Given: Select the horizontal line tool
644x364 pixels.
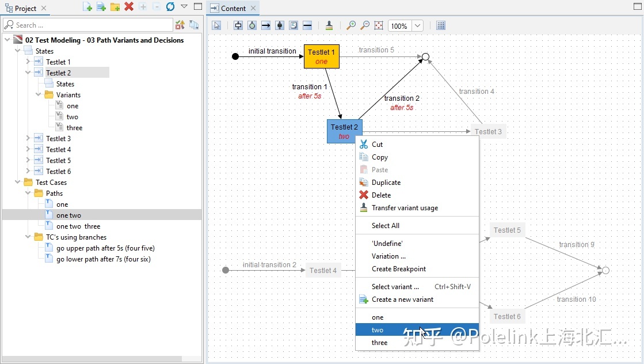Looking at the screenshot, I should coord(307,25).
